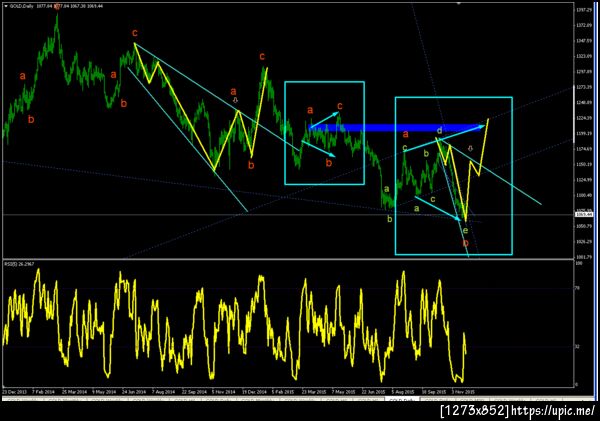
Task: Click price level 1323.09 on price axis
Action: 584,56
